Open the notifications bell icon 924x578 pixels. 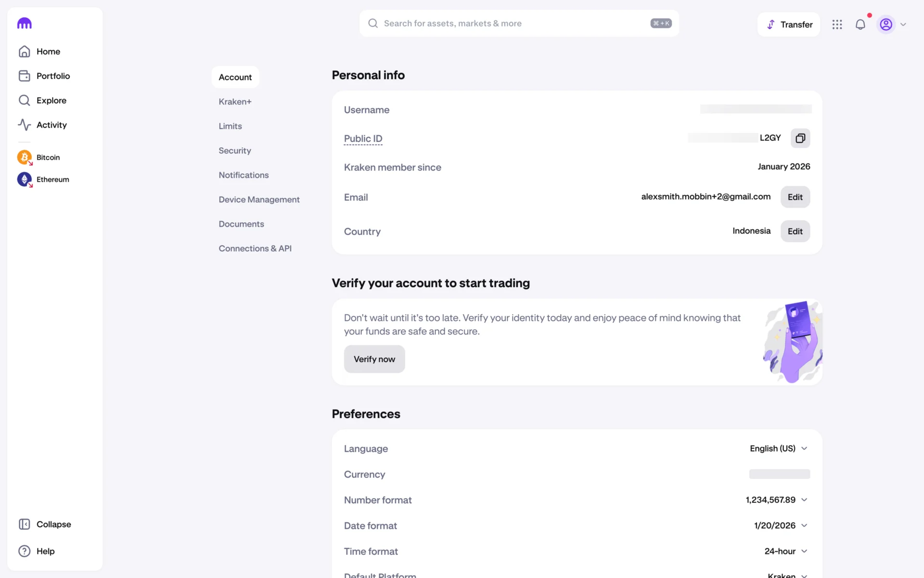pos(860,25)
